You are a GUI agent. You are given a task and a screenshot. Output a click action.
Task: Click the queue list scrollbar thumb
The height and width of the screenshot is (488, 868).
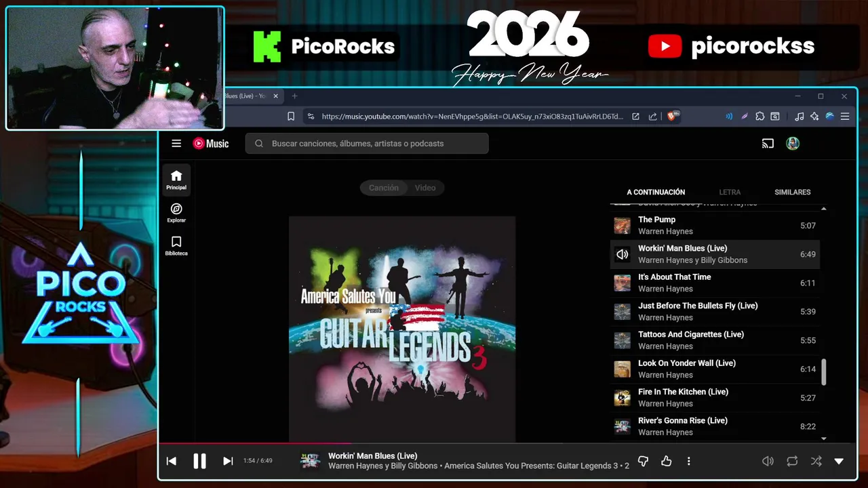click(x=824, y=372)
